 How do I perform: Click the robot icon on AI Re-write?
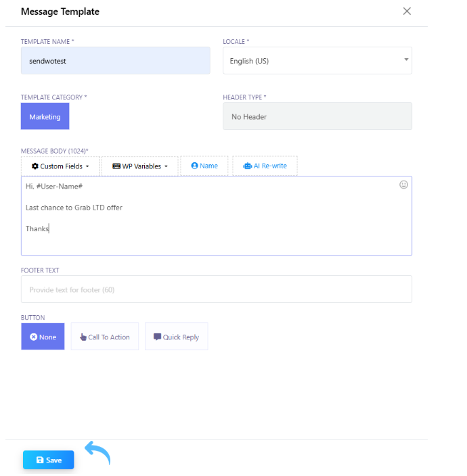coord(247,166)
